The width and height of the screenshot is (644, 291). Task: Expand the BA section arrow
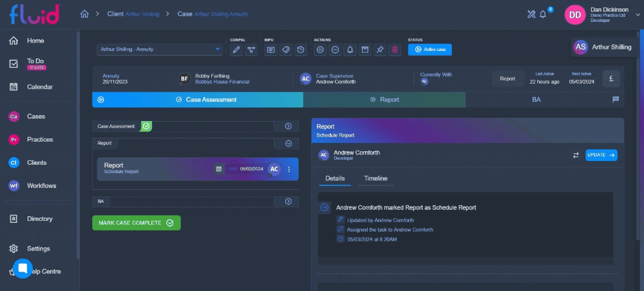pos(289,202)
